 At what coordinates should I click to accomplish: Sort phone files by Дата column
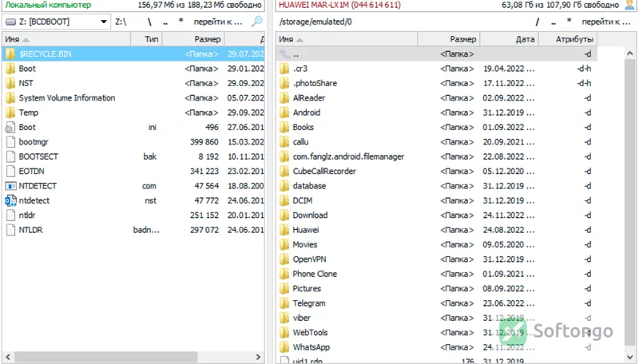(510, 39)
